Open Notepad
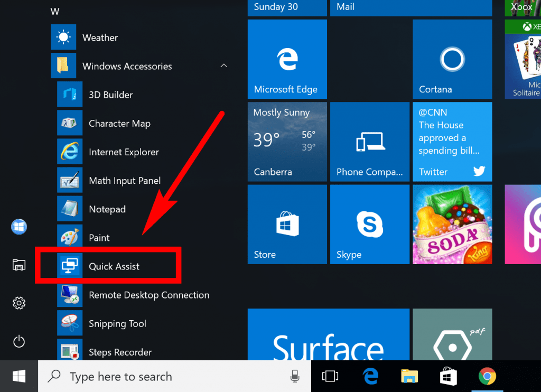Image resolution: width=541 pixels, height=392 pixels. pos(107,209)
